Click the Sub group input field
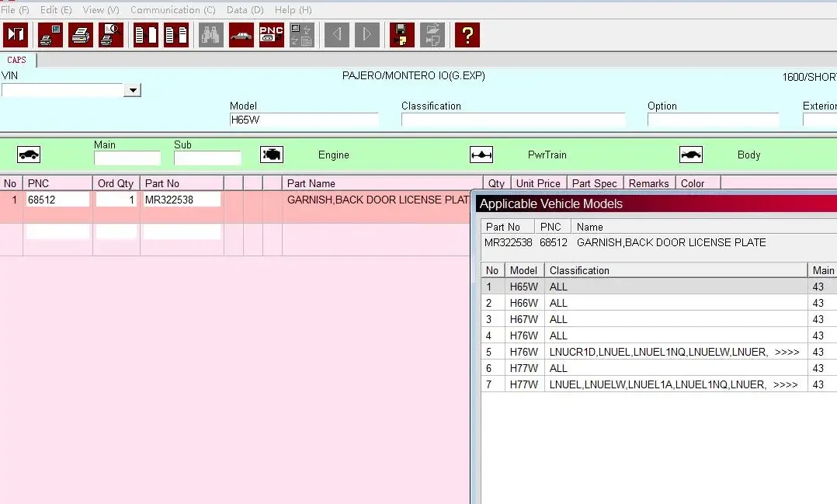 pyautogui.click(x=207, y=158)
